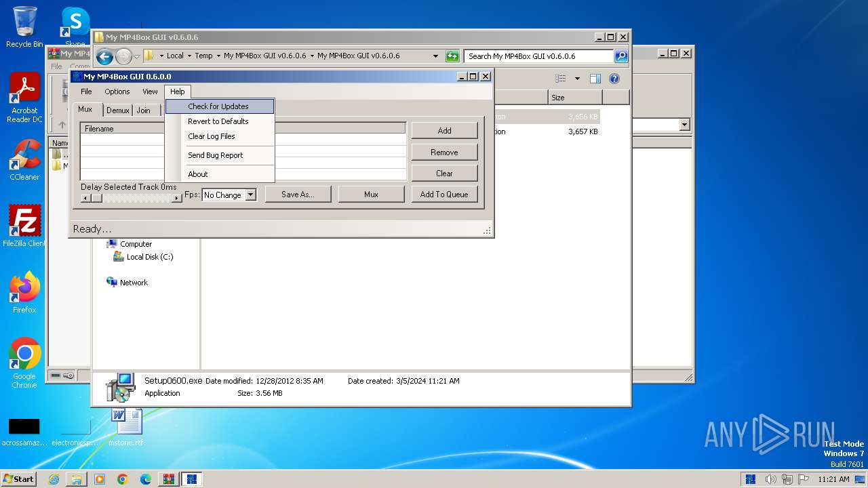The height and width of the screenshot is (488, 868).
Task: Refresh the Explorer address bar location
Action: pyautogui.click(x=452, y=56)
